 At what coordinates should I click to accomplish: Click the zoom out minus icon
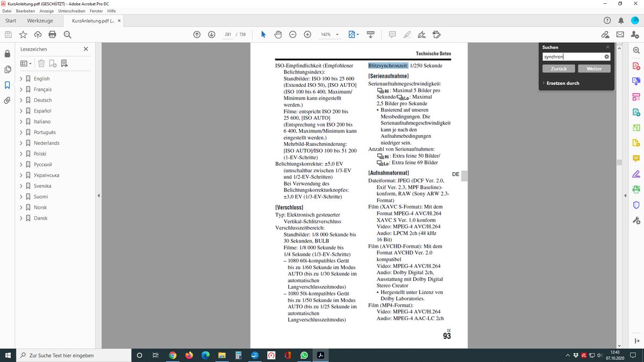(293, 34)
